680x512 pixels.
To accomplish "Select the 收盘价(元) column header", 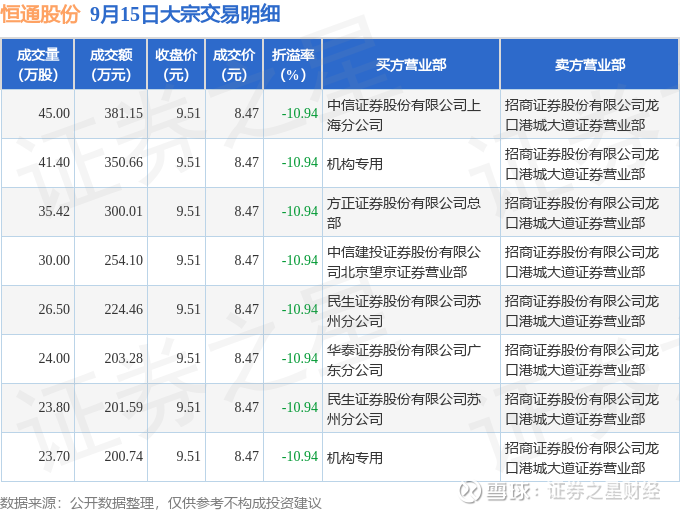I will coord(176,65).
